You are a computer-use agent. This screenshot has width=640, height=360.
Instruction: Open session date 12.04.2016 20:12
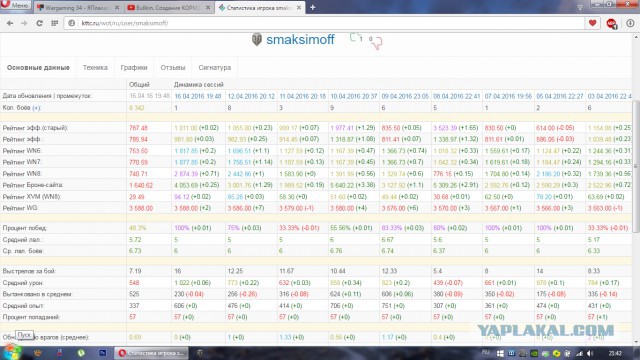(251, 96)
